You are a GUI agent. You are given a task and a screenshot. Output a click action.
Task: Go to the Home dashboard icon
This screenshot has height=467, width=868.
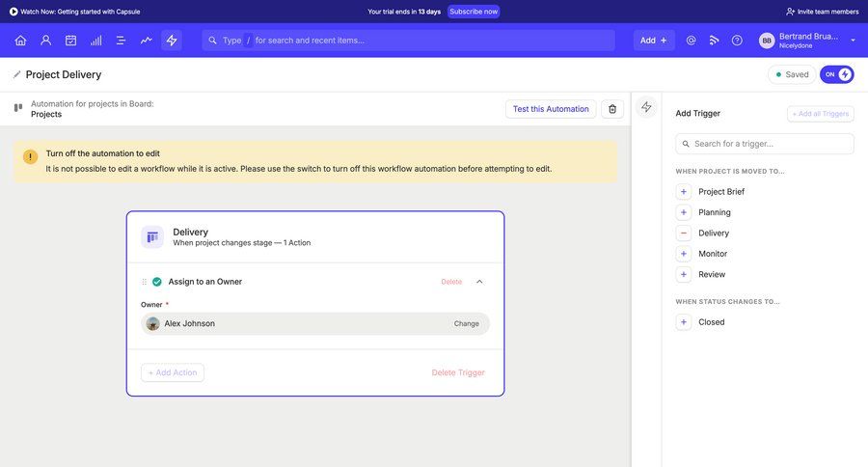20,41
